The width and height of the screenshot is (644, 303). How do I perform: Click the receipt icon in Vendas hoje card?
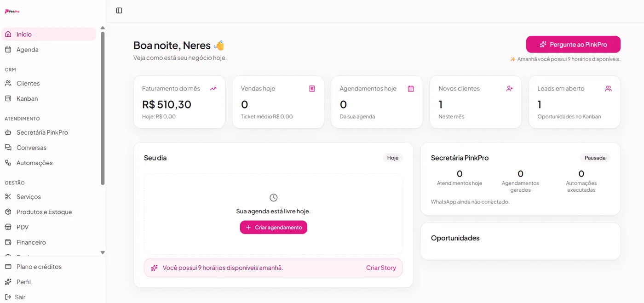pyautogui.click(x=312, y=89)
